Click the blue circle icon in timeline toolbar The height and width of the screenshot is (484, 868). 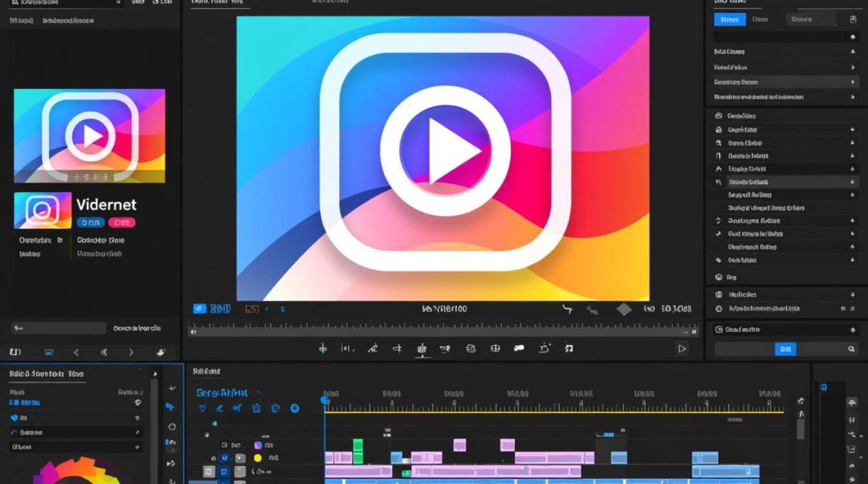pyautogui.click(x=294, y=408)
